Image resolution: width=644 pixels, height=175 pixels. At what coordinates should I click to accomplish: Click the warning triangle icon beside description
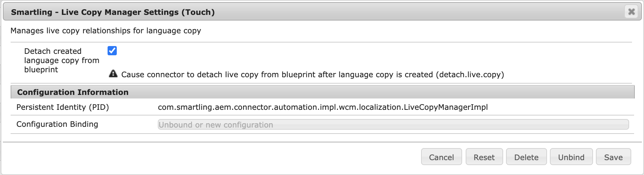[113, 74]
